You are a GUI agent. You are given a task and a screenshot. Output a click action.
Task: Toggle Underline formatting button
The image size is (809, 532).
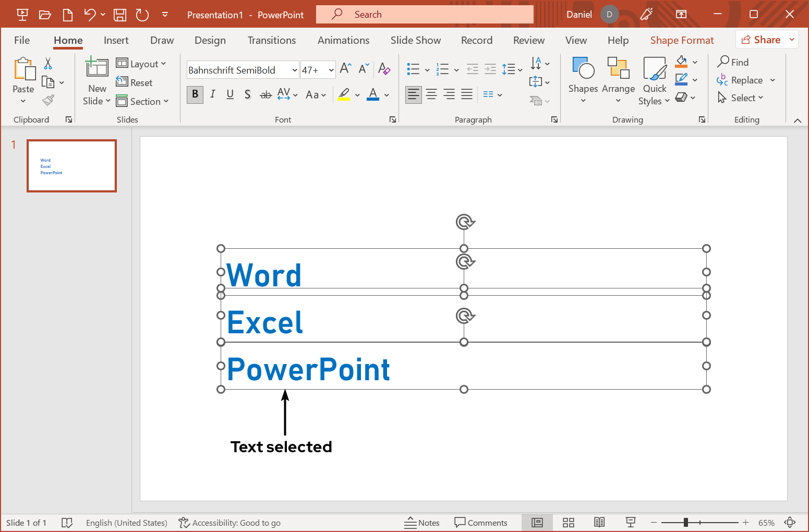230,94
